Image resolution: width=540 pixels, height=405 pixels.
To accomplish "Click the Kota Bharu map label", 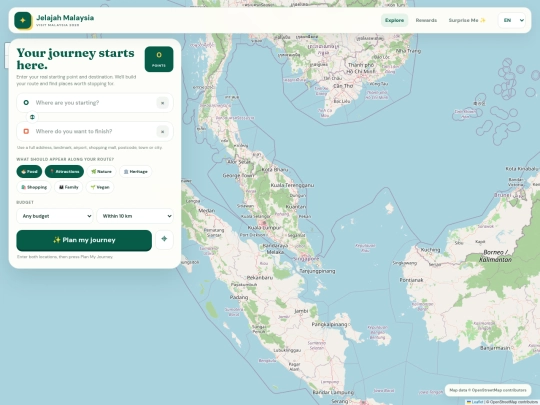I will click(275, 169).
